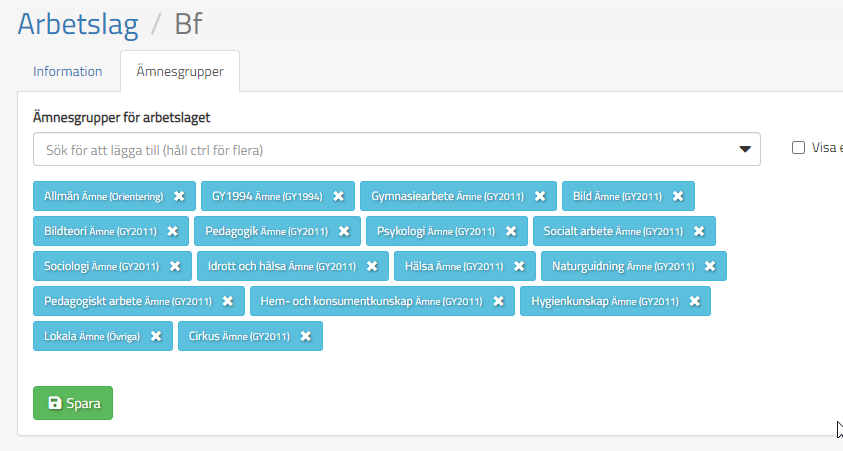Open the Arbetslag breadcrumb link
Screen dimensions: 843x451
(78, 24)
